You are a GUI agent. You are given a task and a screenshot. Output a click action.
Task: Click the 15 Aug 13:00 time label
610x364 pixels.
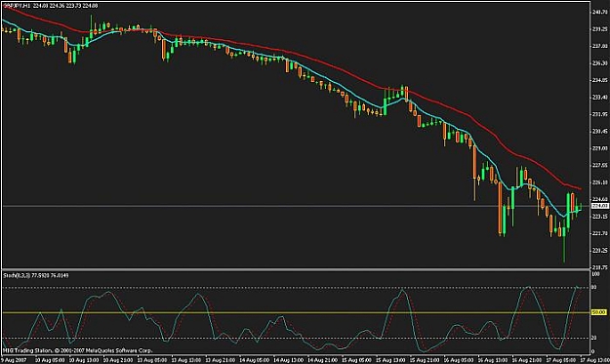tap(390, 360)
